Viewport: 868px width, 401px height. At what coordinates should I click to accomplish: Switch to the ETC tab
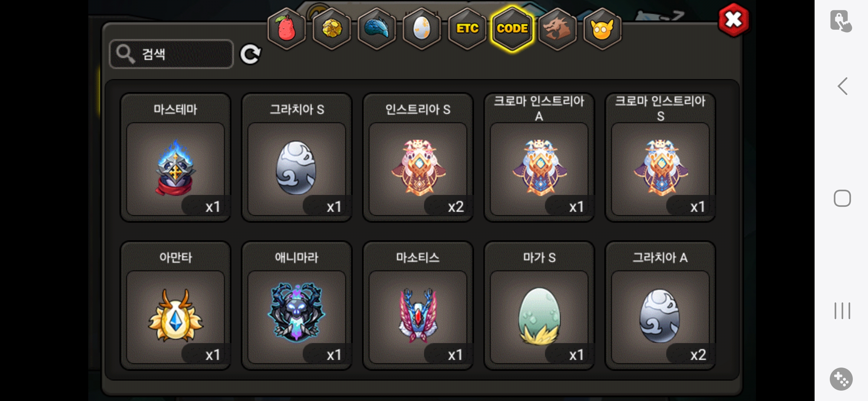click(x=467, y=29)
